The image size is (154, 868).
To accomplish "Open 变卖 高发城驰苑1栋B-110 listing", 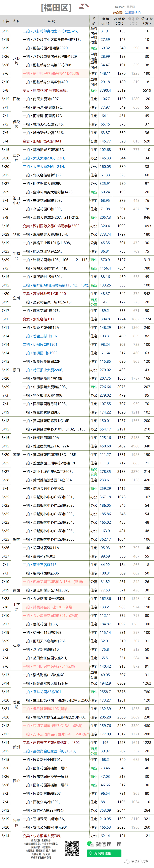I will pos(44,294).
